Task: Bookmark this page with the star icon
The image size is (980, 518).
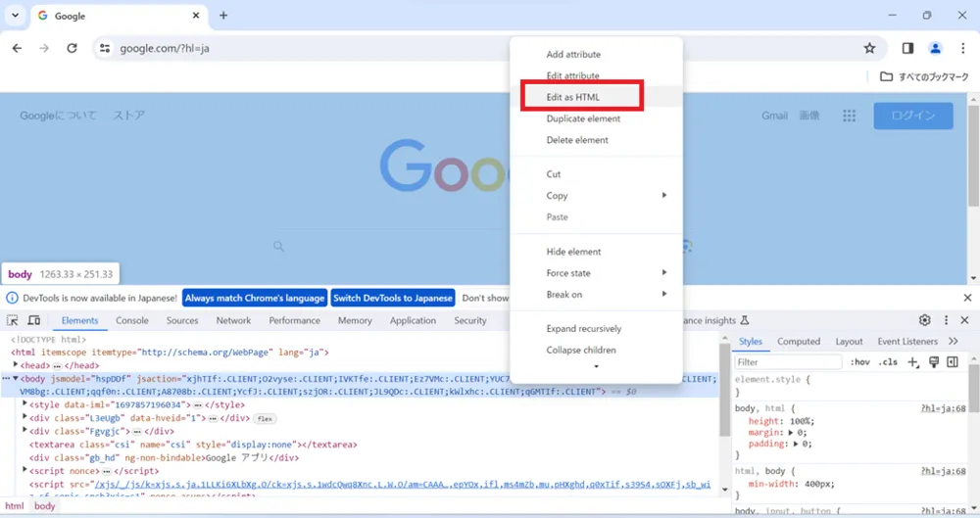Action: coord(869,48)
